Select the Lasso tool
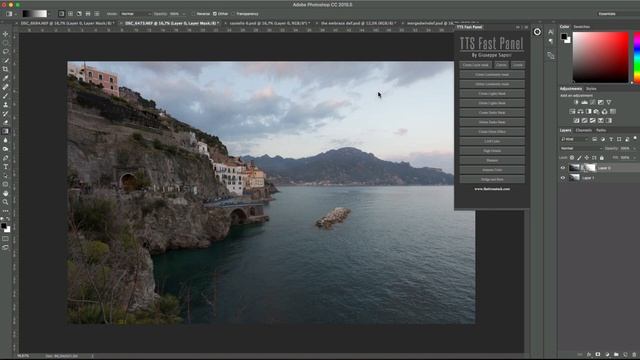This screenshot has height=360, width=640. 5,52
